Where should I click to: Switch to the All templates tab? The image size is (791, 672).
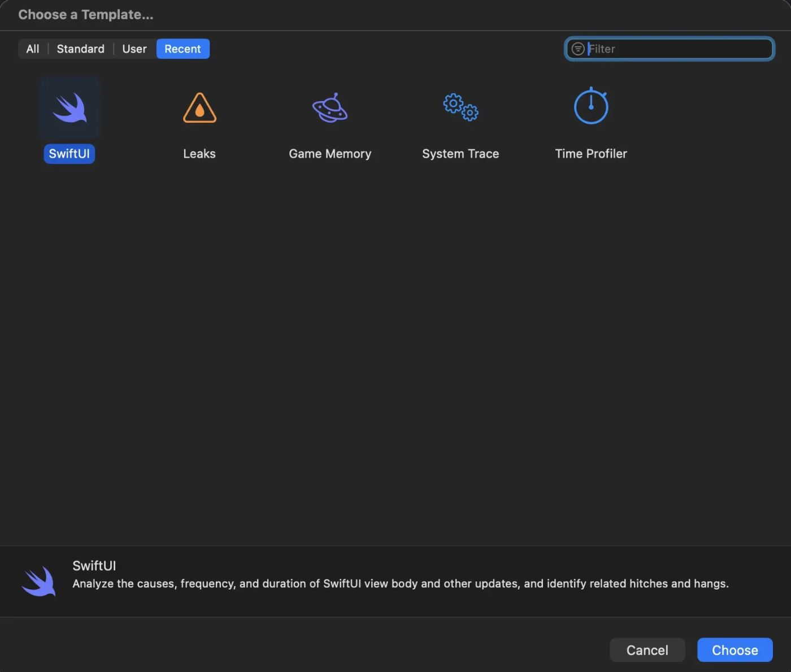click(33, 49)
